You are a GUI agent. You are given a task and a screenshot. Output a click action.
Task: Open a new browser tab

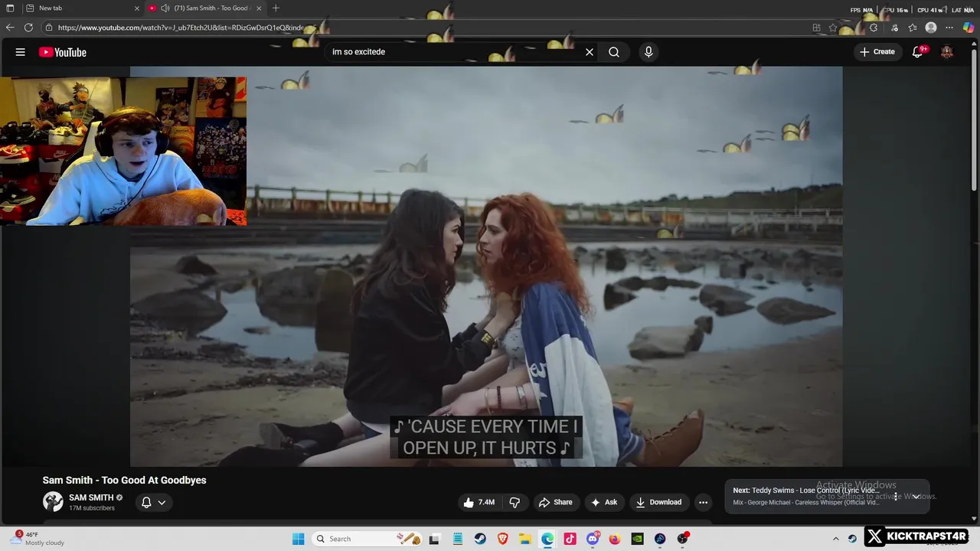(276, 8)
